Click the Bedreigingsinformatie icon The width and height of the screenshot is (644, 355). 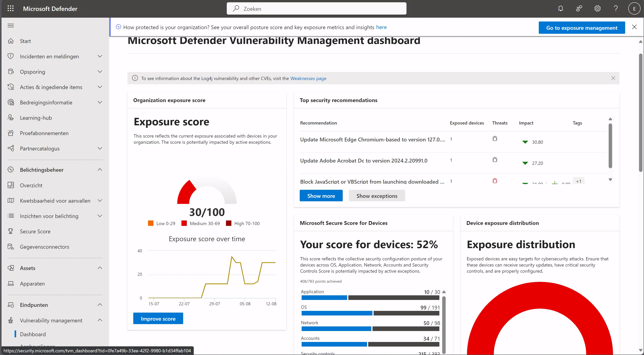pyautogui.click(x=11, y=102)
